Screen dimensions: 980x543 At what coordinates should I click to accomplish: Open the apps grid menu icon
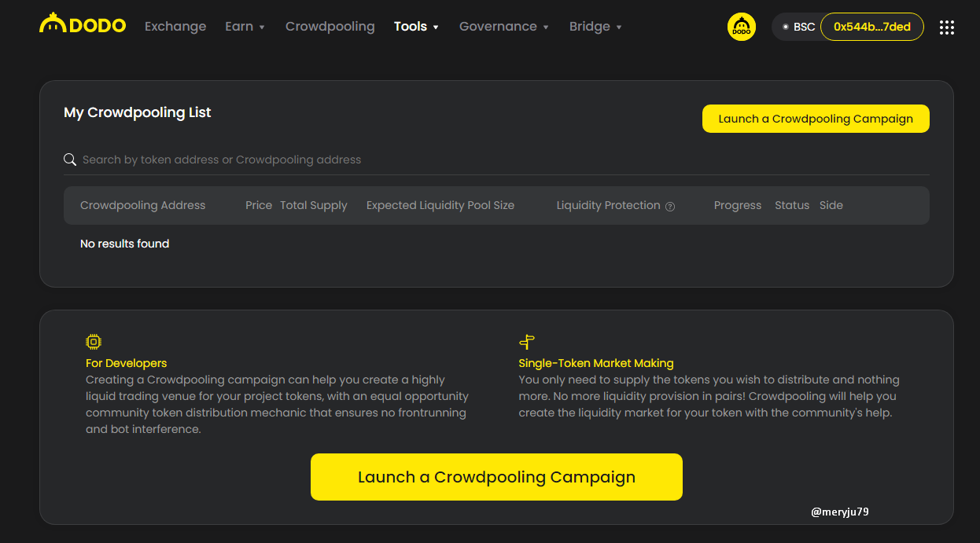pos(947,28)
